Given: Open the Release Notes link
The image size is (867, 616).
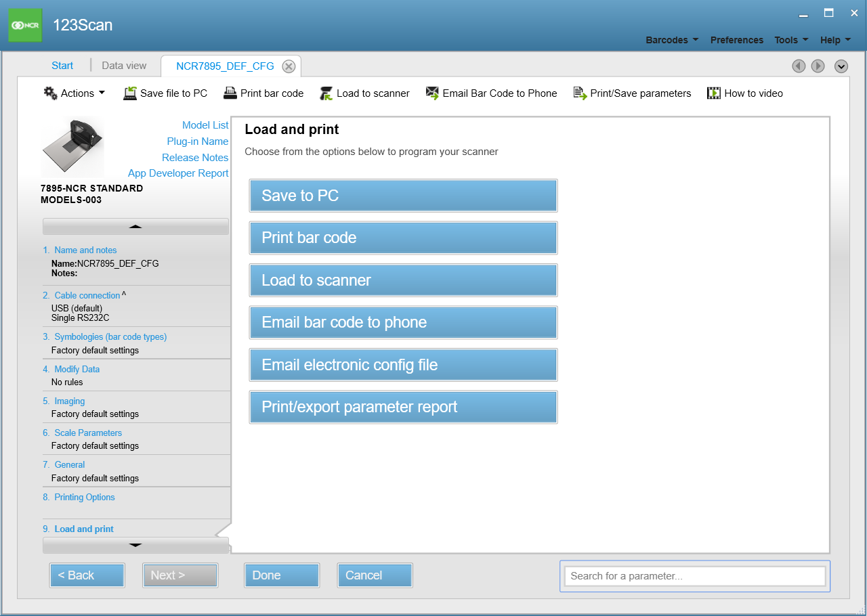Looking at the screenshot, I should [195, 158].
